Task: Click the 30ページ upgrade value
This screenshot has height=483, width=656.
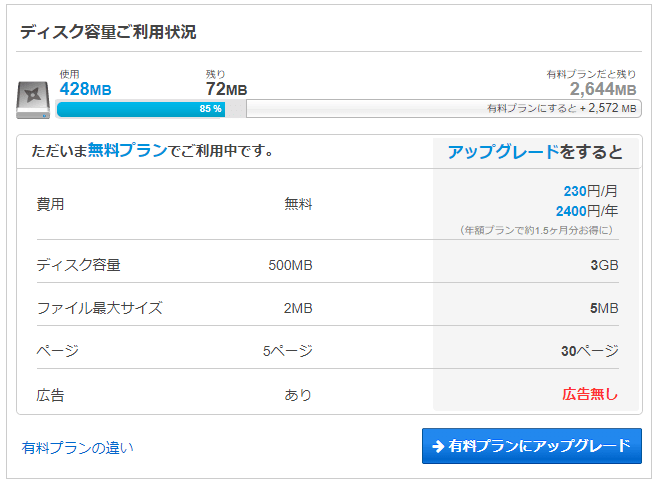Action: (590, 351)
